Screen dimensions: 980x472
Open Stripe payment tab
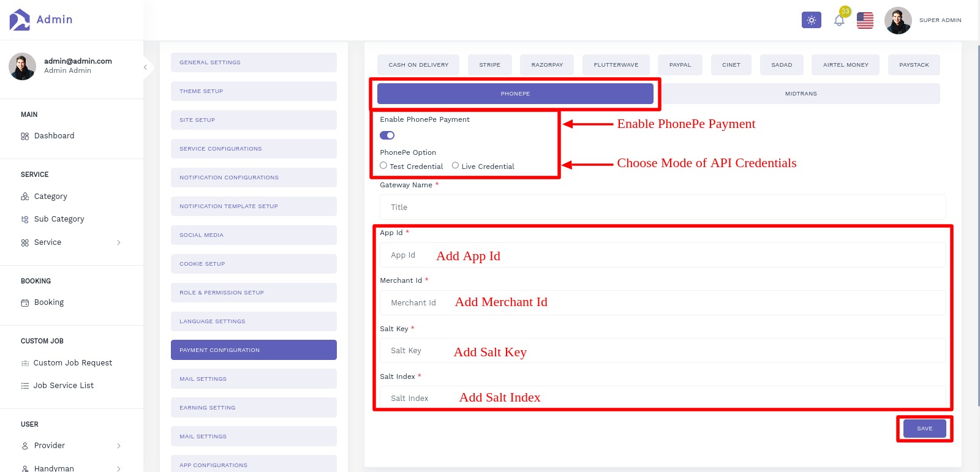[x=490, y=65]
